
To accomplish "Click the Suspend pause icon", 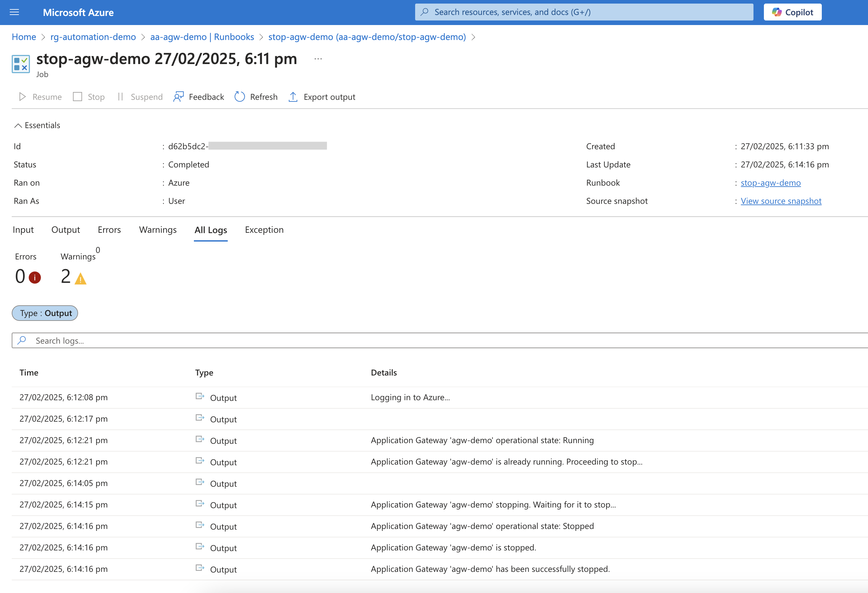I will (120, 97).
